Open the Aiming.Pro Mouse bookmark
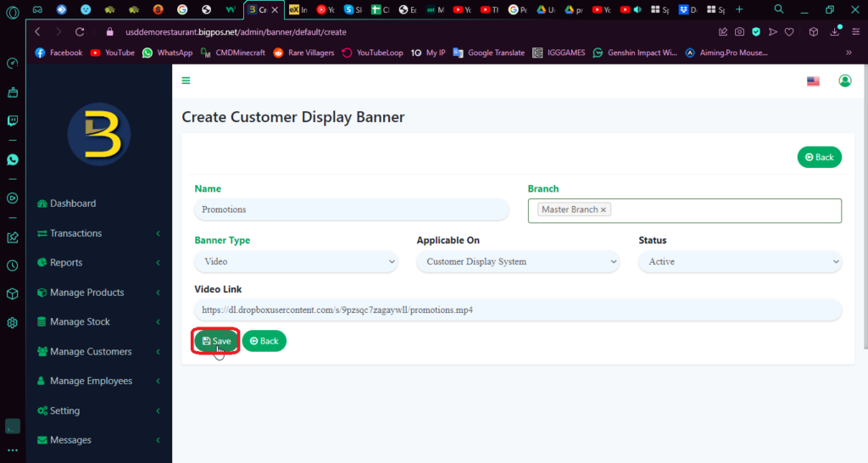 tap(726, 53)
